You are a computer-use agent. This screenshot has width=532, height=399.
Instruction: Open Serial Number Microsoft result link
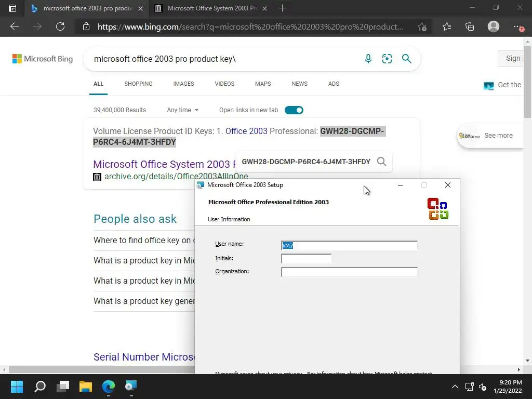[x=144, y=357]
